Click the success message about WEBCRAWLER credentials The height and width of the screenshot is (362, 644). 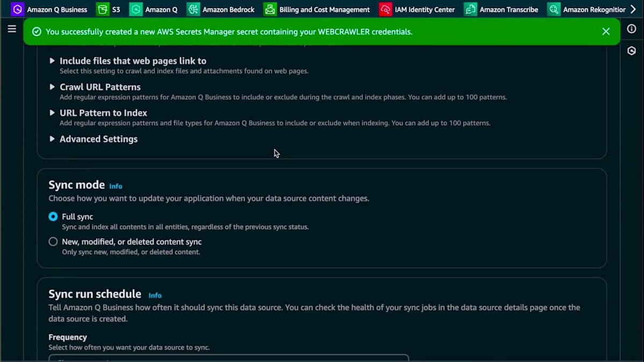pos(229,32)
